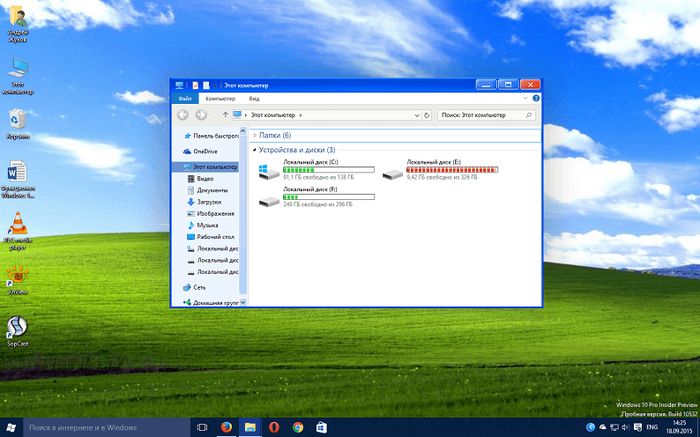Switch to the Вид ribbon tab
The image size is (700, 437).
(255, 99)
